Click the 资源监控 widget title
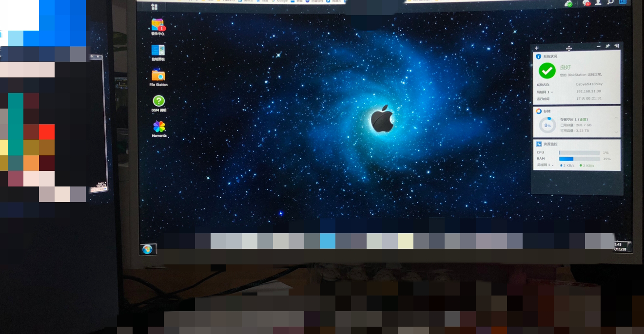644x334 pixels. 551,144
